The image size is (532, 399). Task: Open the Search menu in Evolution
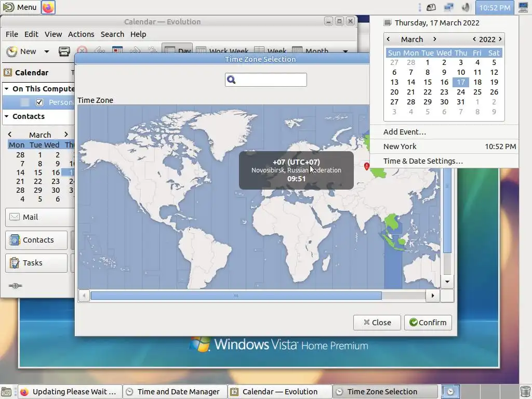[112, 34]
